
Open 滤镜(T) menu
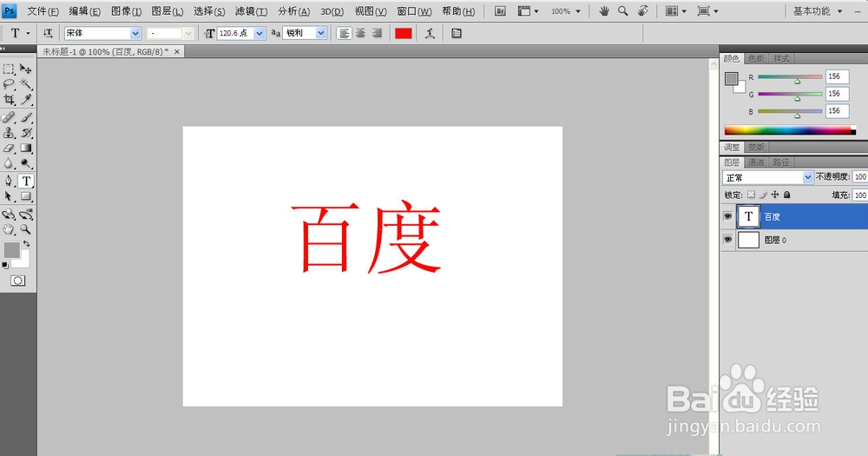(252, 11)
